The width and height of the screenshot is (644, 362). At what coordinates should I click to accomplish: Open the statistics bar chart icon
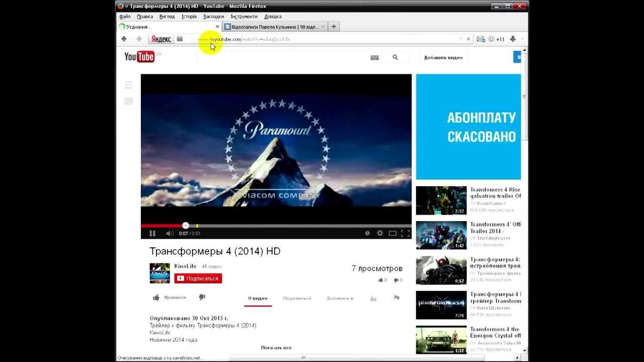click(373, 298)
